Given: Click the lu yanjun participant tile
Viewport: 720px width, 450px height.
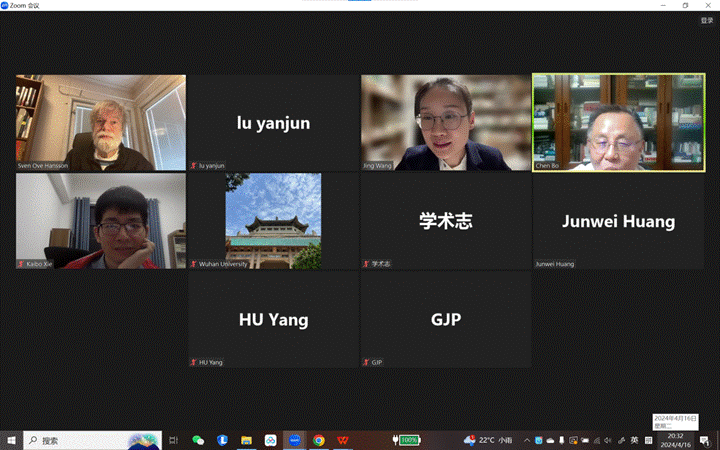Looking at the screenshot, I should click(x=273, y=122).
